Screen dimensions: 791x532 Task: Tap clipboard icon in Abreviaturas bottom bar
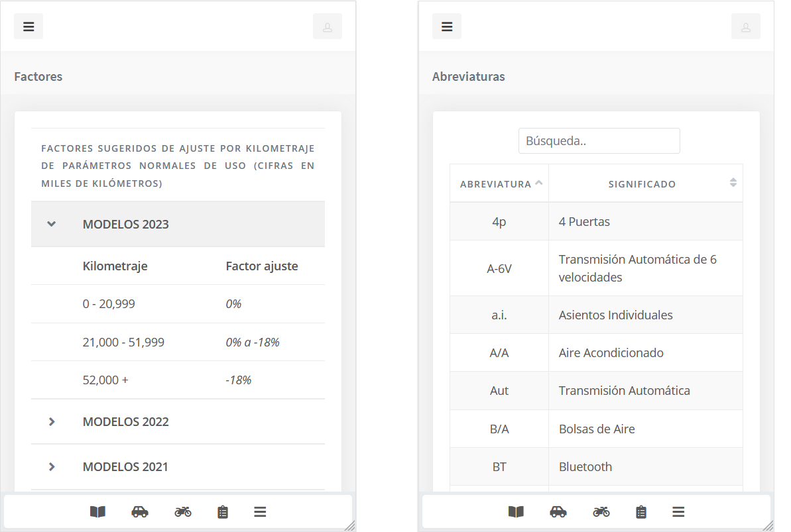tap(641, 511)
